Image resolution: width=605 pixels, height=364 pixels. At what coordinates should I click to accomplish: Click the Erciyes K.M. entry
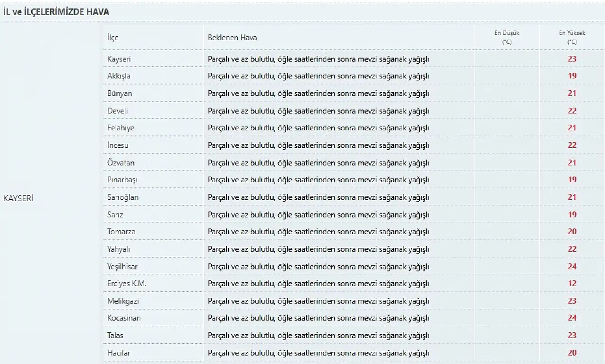pos(127,284)
